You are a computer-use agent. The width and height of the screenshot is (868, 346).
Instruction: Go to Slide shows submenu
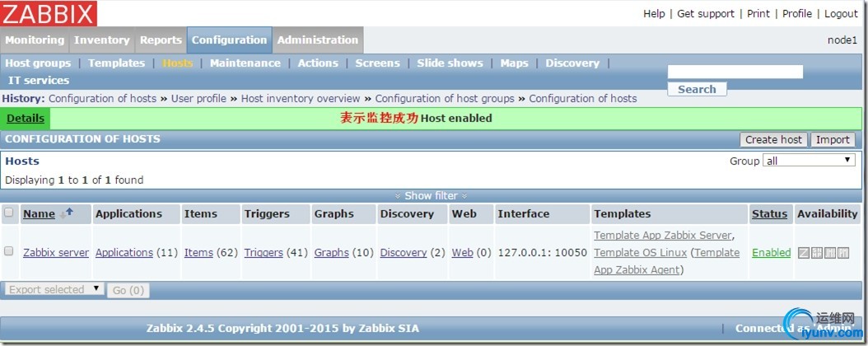point(450,63)
